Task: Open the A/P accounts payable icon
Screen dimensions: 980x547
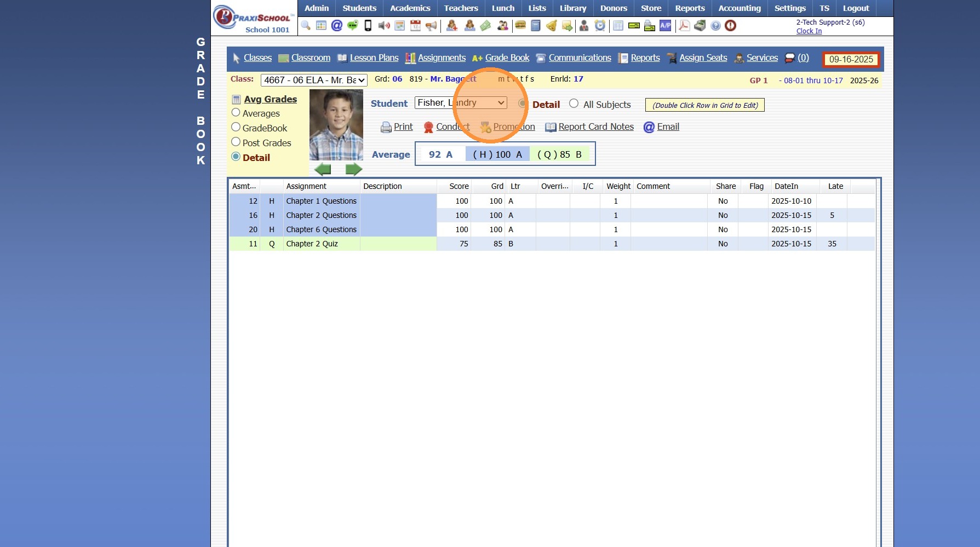Action: (665, 26)
